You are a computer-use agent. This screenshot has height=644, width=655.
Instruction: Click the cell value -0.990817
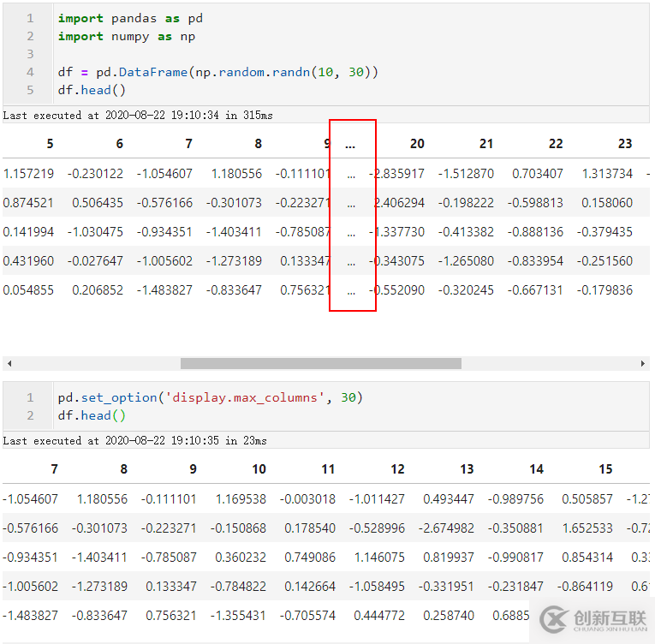(x=515, y=557)
